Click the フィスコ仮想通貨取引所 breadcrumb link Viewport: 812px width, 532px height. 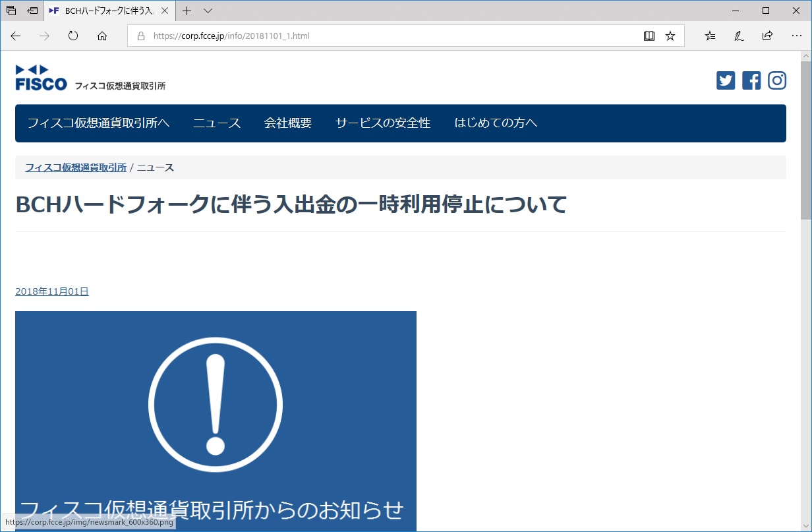point(76,167)
